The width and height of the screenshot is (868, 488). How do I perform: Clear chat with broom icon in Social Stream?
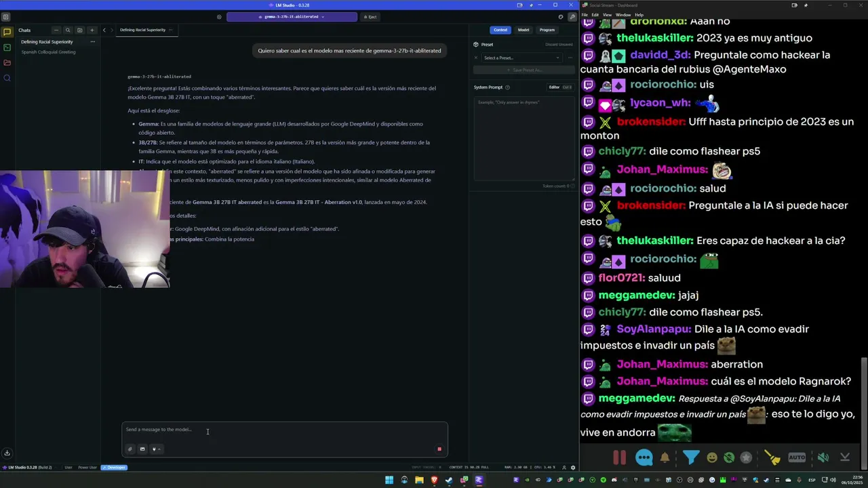pos(772,457)
